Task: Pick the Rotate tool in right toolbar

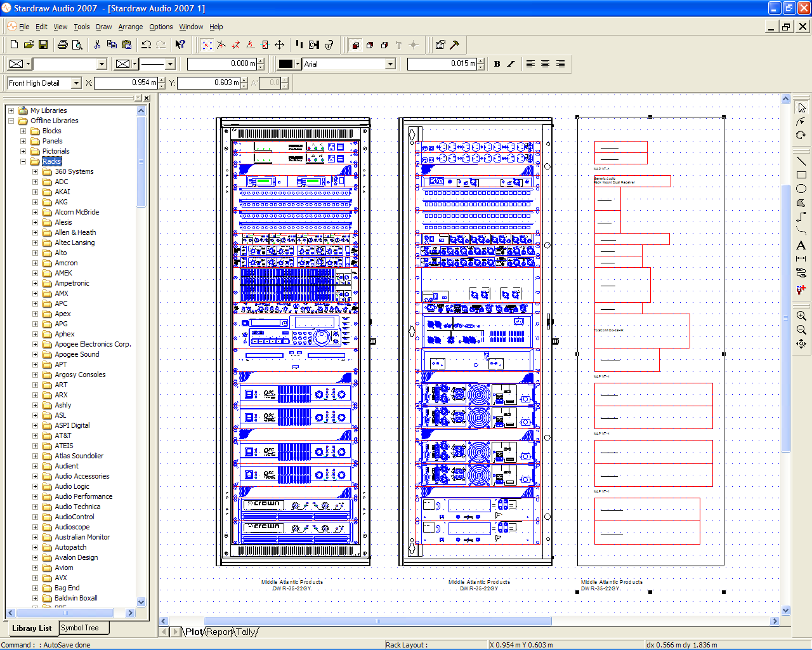Action: [801, 135]
